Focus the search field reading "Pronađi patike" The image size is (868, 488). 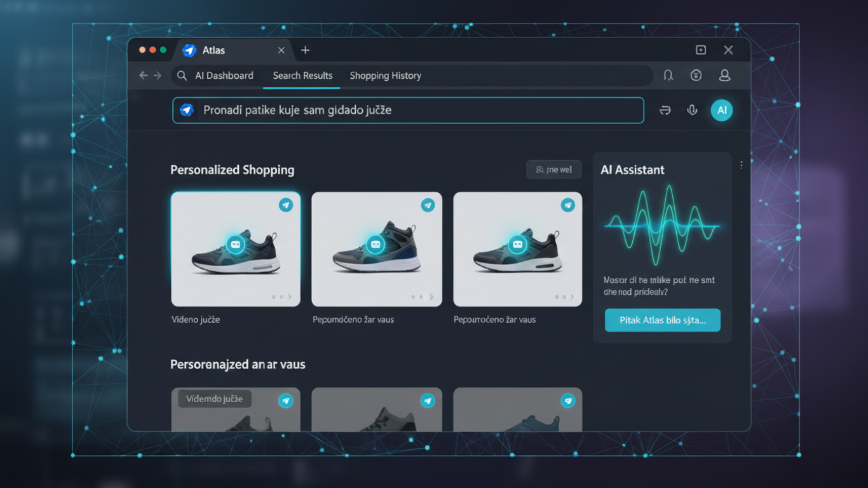click(x=408, y=110)
